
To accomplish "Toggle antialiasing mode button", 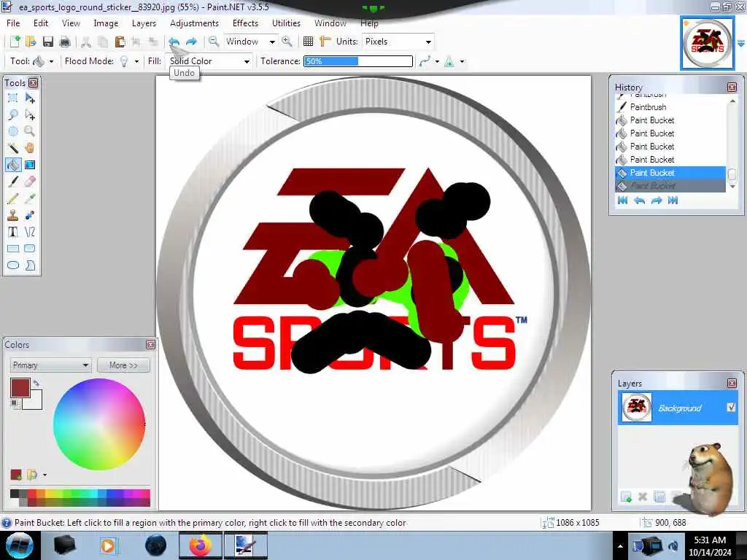I will tap(425, 61).
